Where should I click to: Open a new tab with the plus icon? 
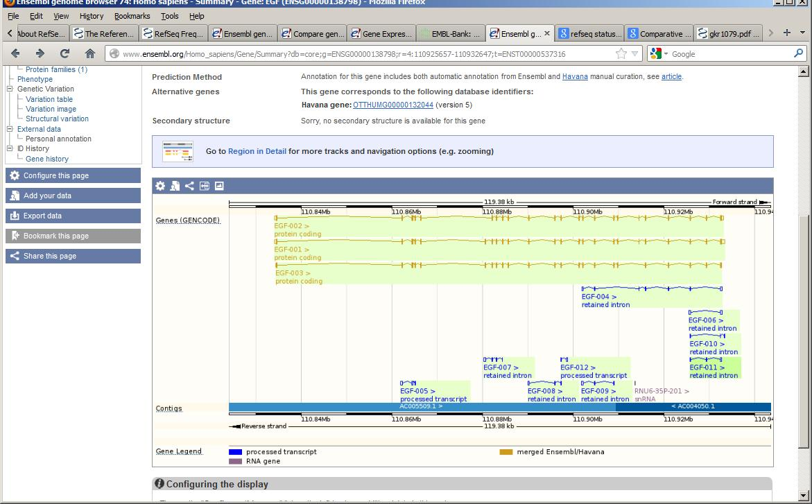[x=786, y=33]
